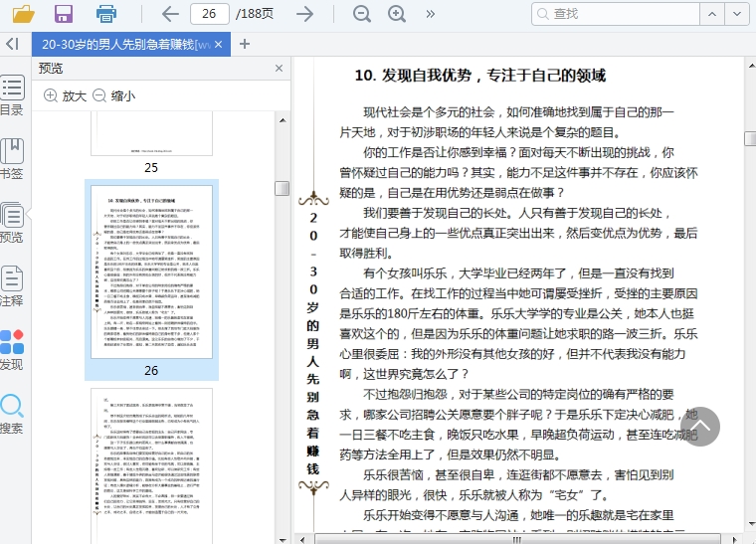The image size is (756, 544).
Task: Click the save disk icon
Action: pyautogui.click(x=64, y=14)
